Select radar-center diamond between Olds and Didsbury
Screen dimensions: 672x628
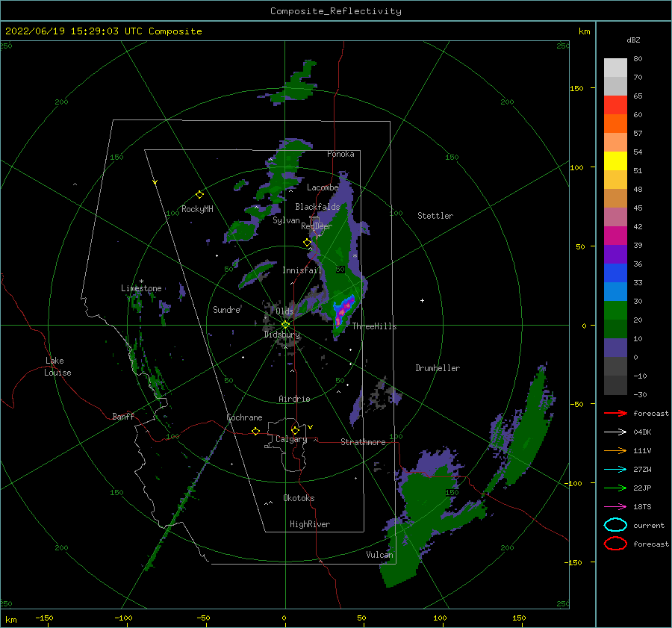(285, 325)
